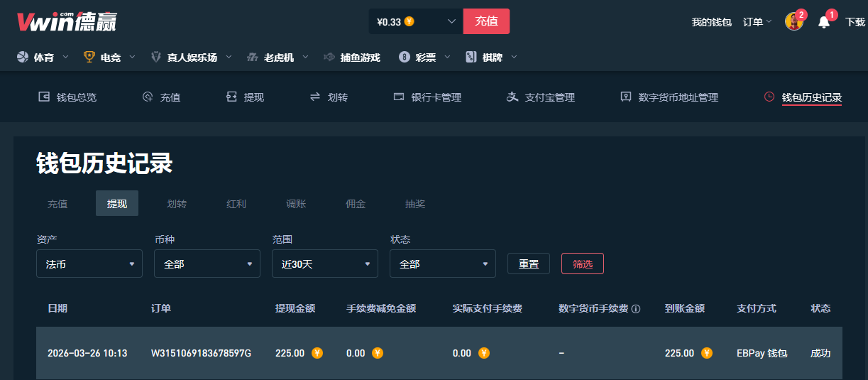Open 我的钱包 link in header
This screenshot has height=380, width=868.
coord(711,22)
